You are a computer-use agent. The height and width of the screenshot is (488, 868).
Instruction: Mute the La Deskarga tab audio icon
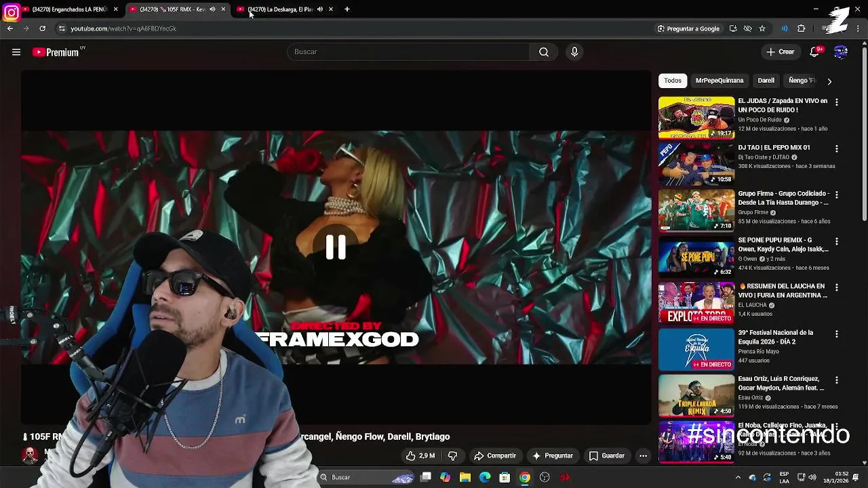click(x=320, y=9)
